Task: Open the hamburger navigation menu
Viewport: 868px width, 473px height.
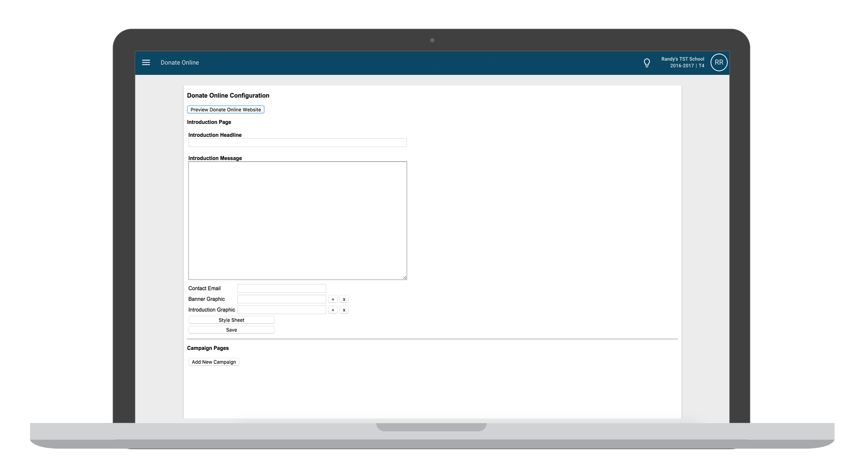Action: tap(146, 62)
